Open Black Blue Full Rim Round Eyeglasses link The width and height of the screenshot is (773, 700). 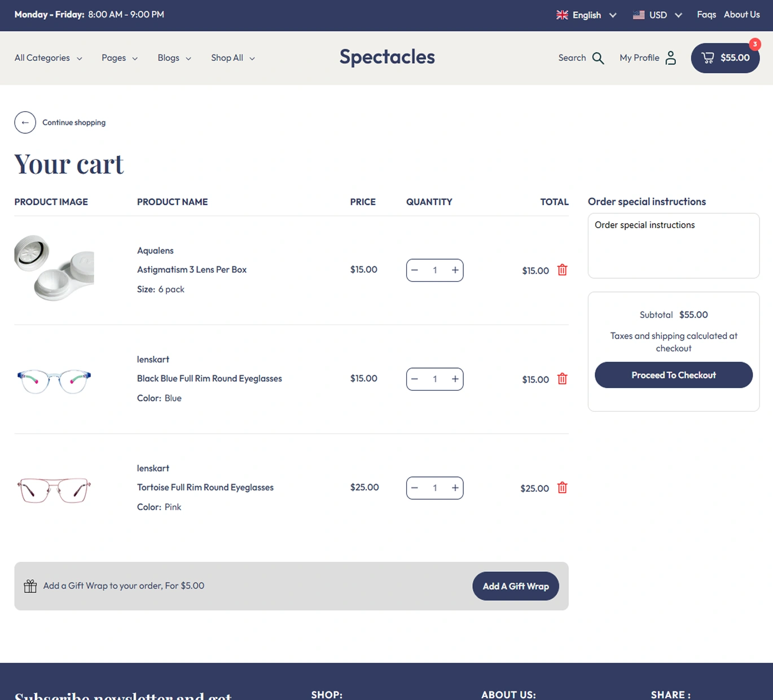[x=209, y=379]
